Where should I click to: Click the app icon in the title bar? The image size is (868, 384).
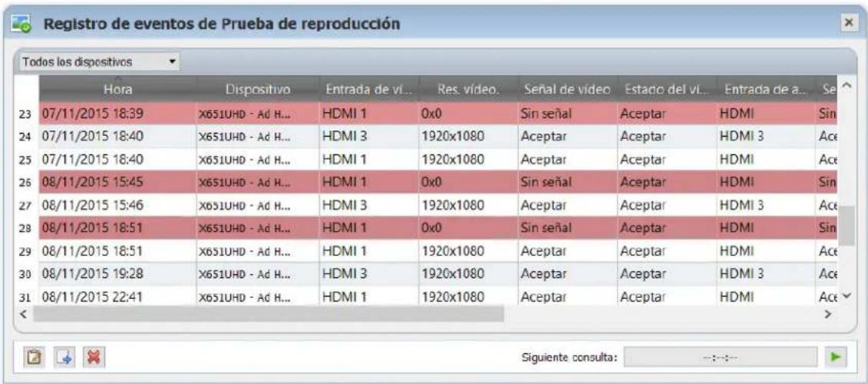[21, 25]
